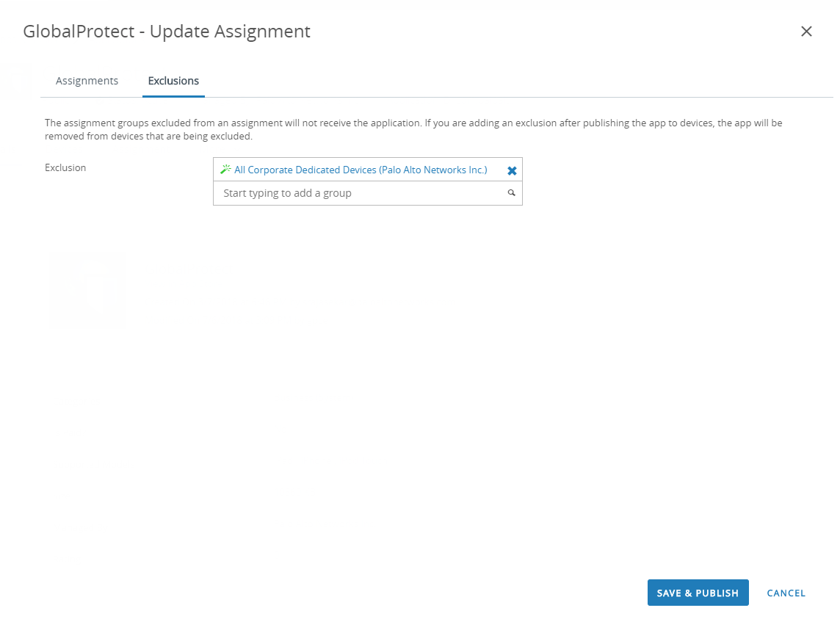Click the exclusion description paragraph
Screen dimensions: 840x630
413,130
